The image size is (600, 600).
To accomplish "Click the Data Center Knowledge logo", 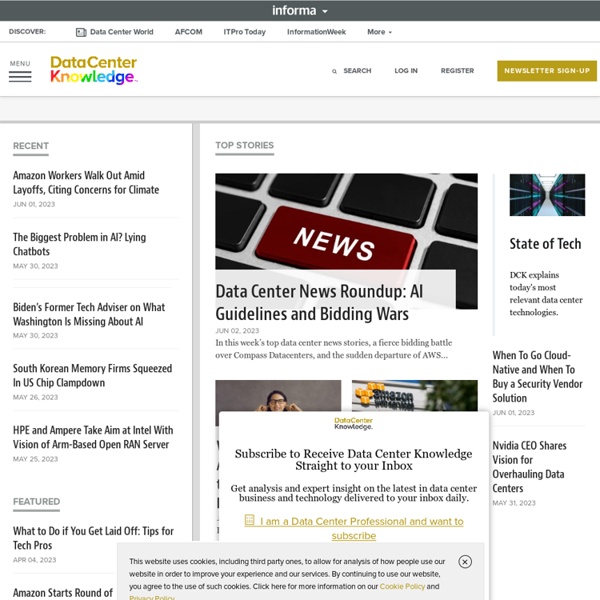I will pyautogui.click(x=94, y=70).
